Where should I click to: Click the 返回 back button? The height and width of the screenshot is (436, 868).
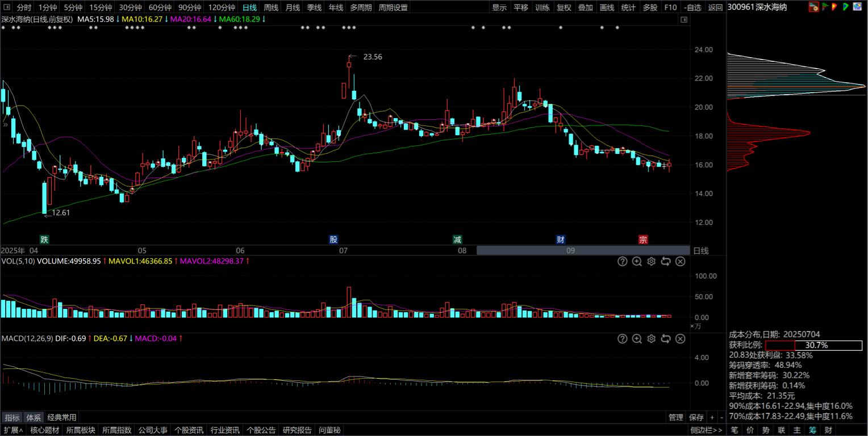715,7
